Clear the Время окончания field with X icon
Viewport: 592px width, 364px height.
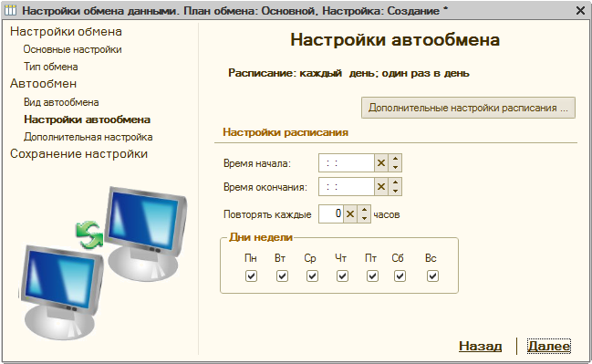381,186
